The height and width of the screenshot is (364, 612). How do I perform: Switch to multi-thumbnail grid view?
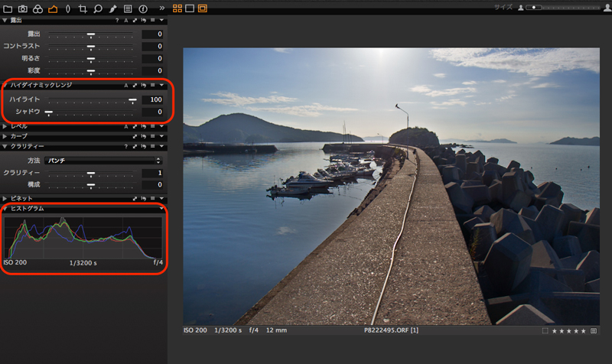(177, 8)
